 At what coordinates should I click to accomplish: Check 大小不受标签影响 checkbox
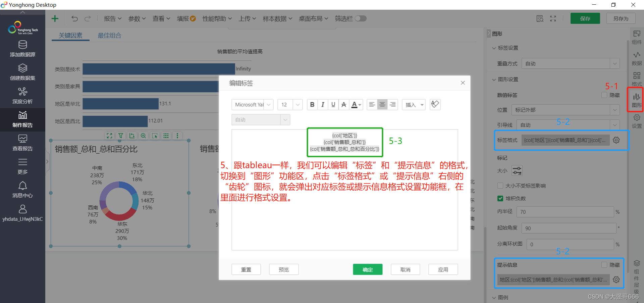[500, 186]
